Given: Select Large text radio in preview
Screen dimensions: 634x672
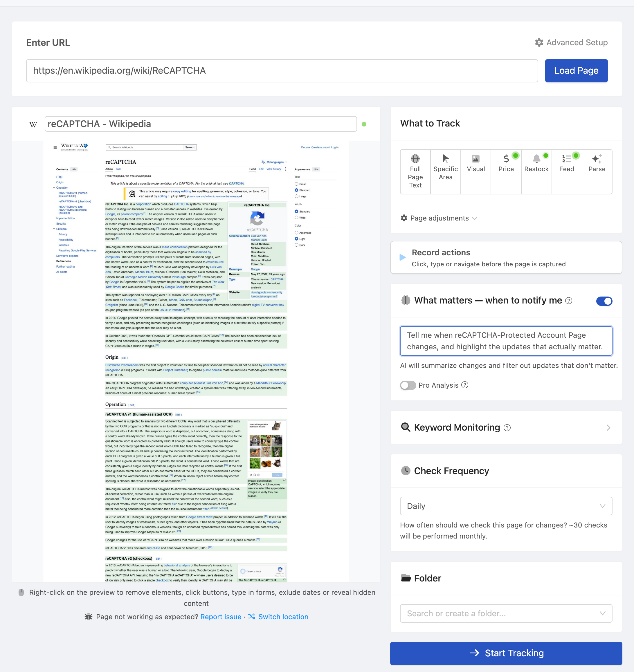Looking at the screenshot, I should [296, 196].
